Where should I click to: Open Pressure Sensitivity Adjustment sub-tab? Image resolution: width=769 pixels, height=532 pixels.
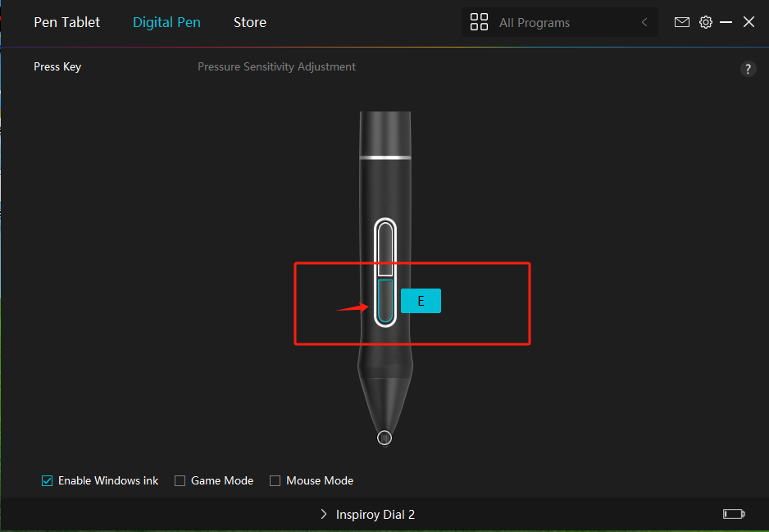[x=276, y=66]
